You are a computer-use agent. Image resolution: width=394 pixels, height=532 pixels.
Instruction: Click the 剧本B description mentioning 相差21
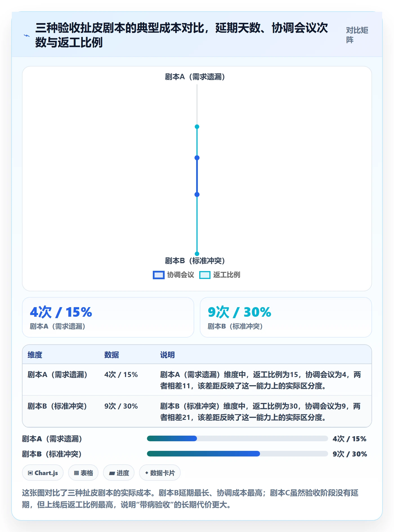[x=260, y=412]
